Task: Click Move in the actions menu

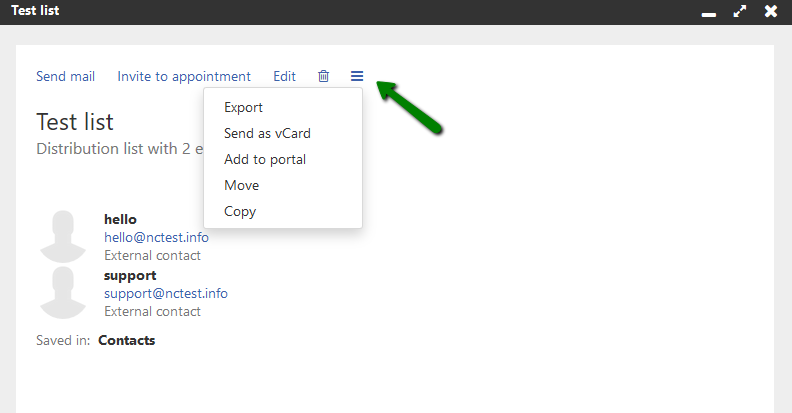Action: click(x=241, y=185)
